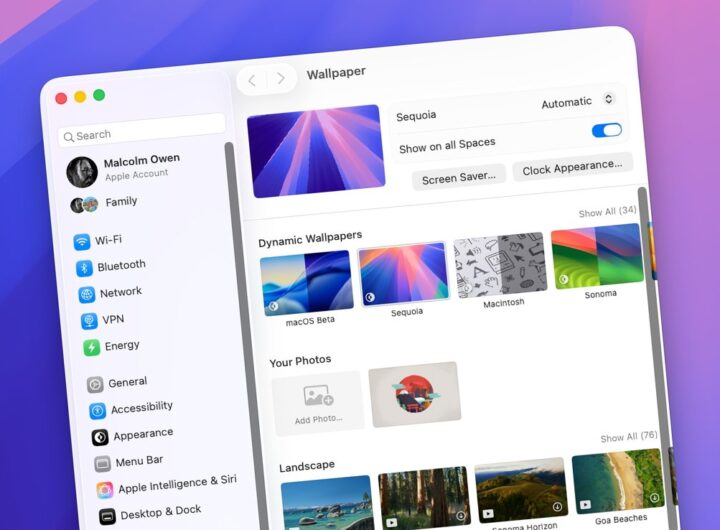
Task: Select the VPN sidebar icon
Action: (x=89, y=321)
